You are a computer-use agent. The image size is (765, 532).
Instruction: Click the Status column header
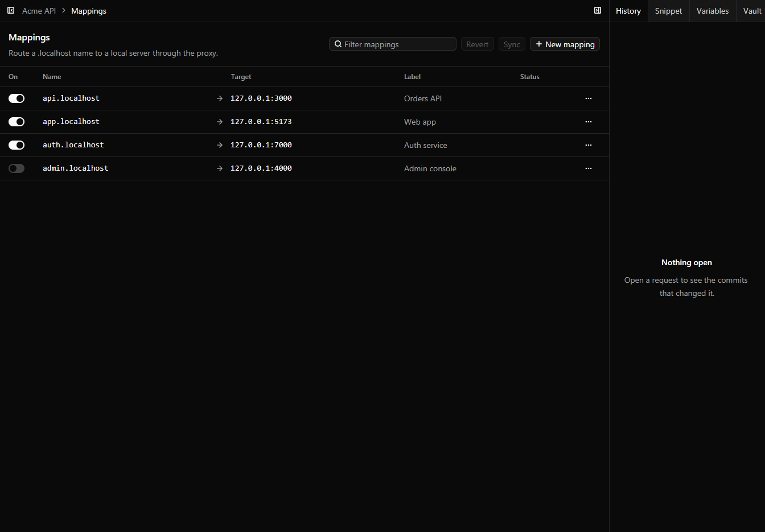coord(530,77)
